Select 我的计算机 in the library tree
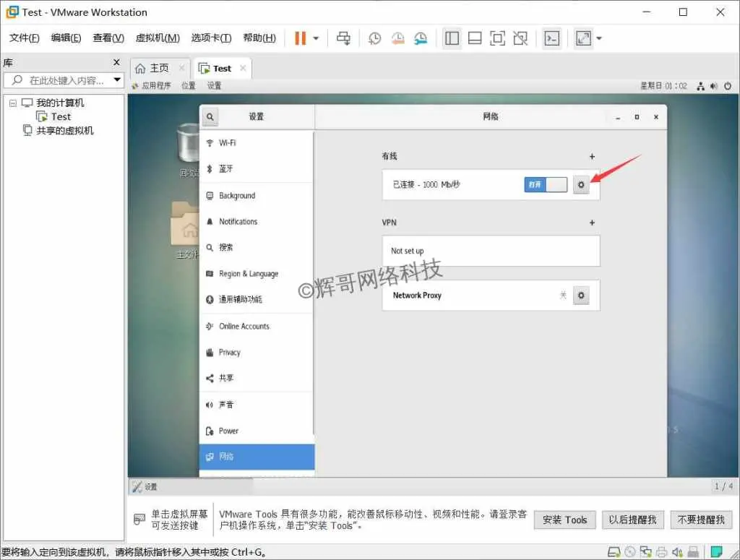Screen dimensions: 740x560 click(x=60, y=103)
